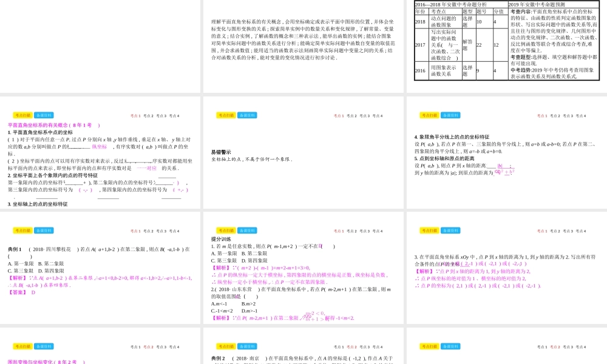Click 备课资料 on the 提分训练 slide
The height and width of the screenshot is (364, 607).
[248, 231]
